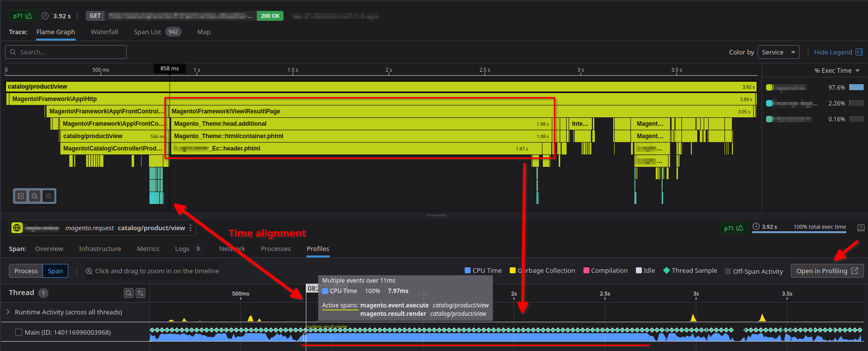Select the Profiles tab
The width and height of the screenshot is (868, 351).
coord(318,249)
